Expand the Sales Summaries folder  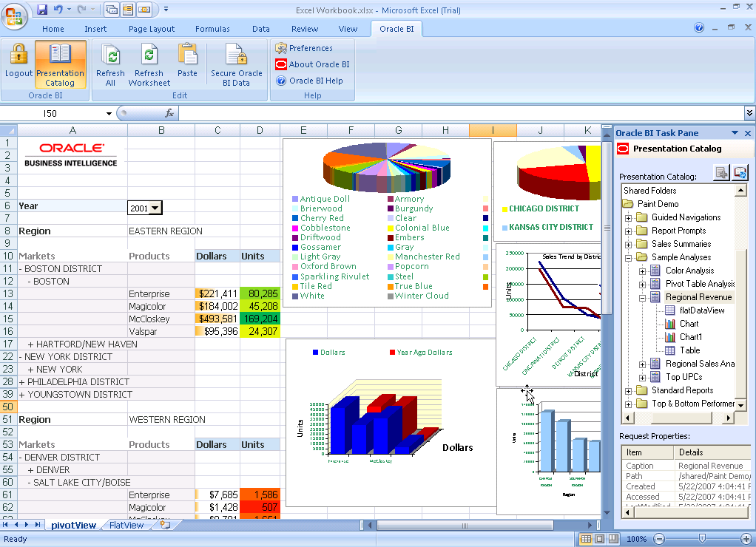[628, 245]
